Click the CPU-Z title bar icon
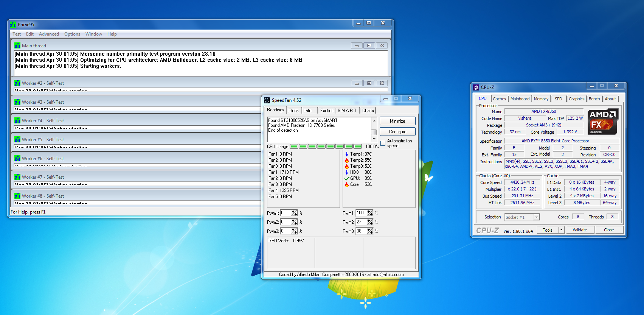 (x=476, y=87)
